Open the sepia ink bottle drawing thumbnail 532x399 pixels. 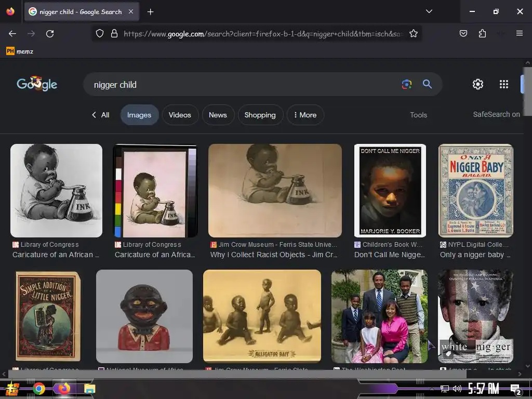(x=275, y=191)
